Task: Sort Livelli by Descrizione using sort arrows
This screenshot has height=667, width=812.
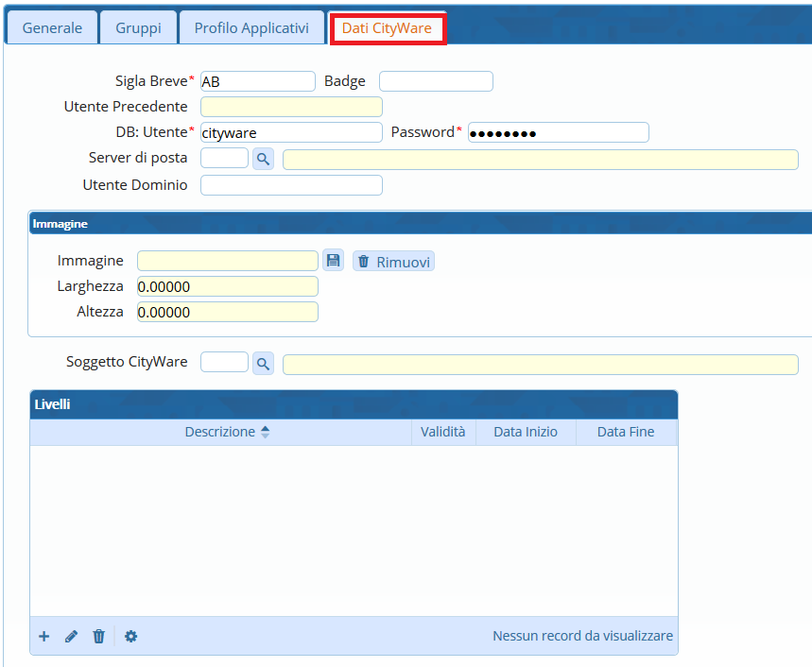Action: (265, 432)
